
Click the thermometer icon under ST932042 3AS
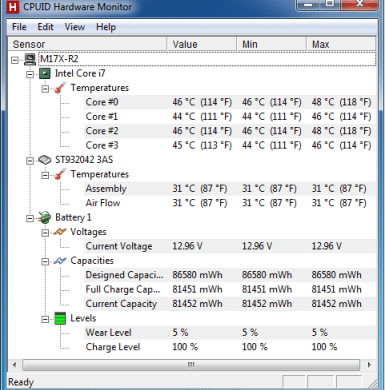click(60, 174)
